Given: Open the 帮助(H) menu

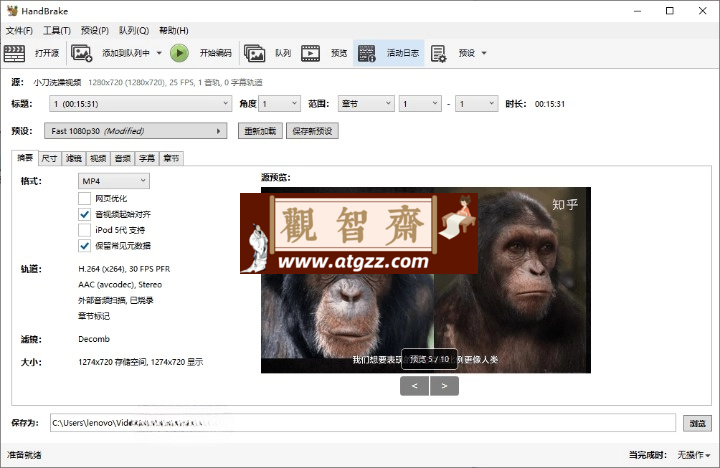Looking at the screenshot, I should 174,30.
